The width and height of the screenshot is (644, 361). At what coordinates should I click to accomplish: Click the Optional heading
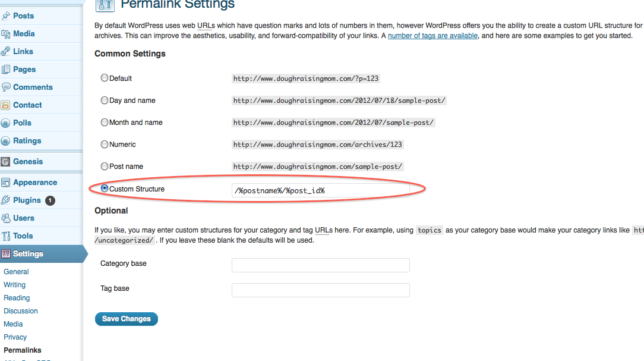111,211
